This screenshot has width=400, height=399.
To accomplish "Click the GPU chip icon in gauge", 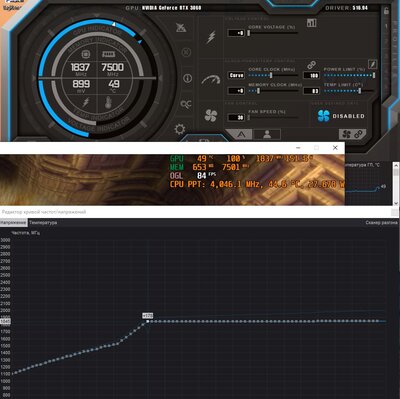I will pos(86,54).
